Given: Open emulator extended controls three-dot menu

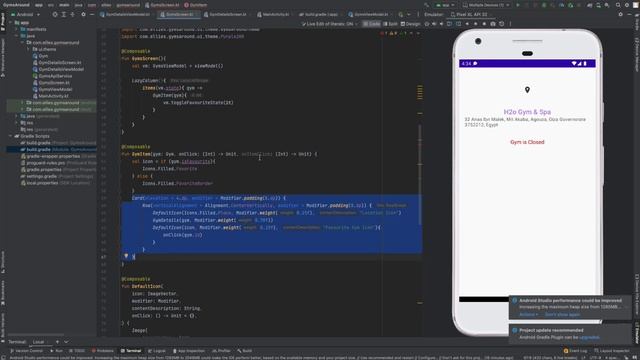Looking at the screenshot, I should 510,24.
